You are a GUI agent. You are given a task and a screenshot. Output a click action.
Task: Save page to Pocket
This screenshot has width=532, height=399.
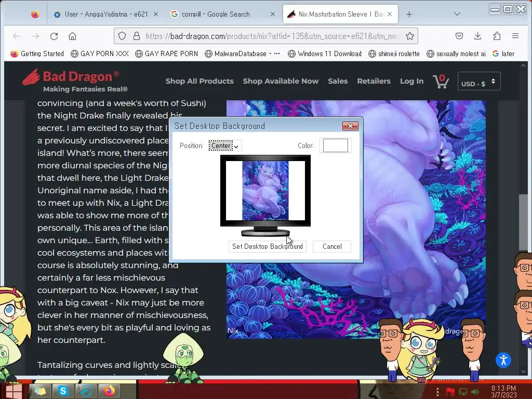pyautogui.click(x=459, y=36)
